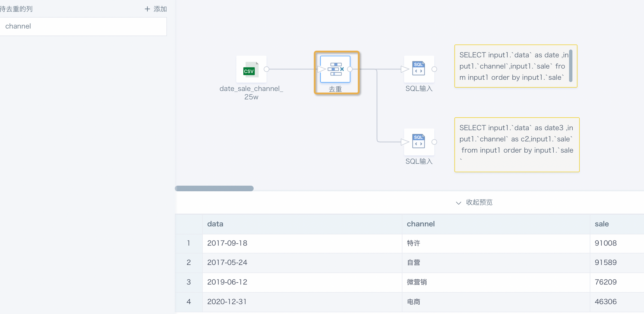Click the lower SQL node input arrow
The image size is (644, 314).
click(x=405, y=142)
